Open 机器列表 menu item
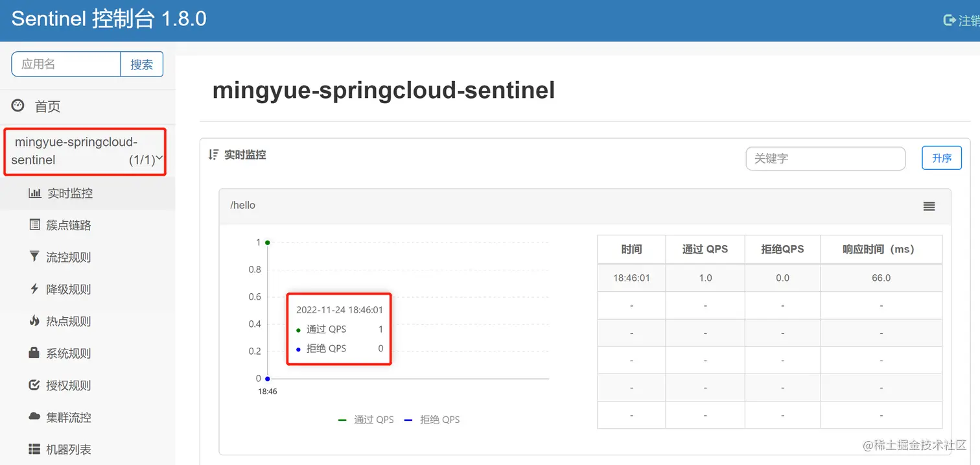Image resolution: width=980 pixels, height=465 pixels. click(87, 449)
